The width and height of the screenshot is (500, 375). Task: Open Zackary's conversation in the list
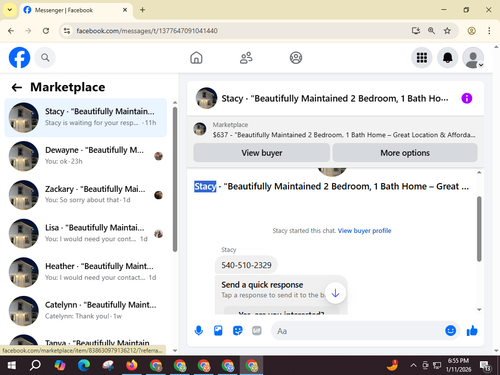(86, 195)
